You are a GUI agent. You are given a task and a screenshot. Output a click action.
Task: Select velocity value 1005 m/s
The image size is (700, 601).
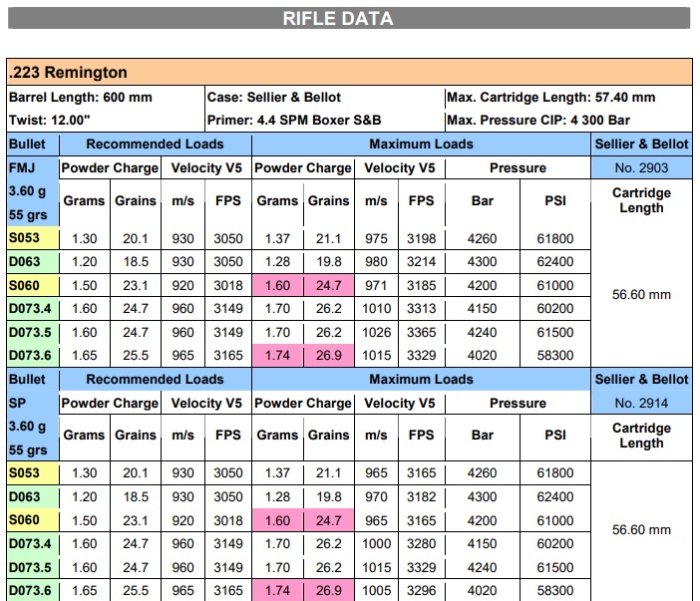pyautogui.click(x=376, y=591)
